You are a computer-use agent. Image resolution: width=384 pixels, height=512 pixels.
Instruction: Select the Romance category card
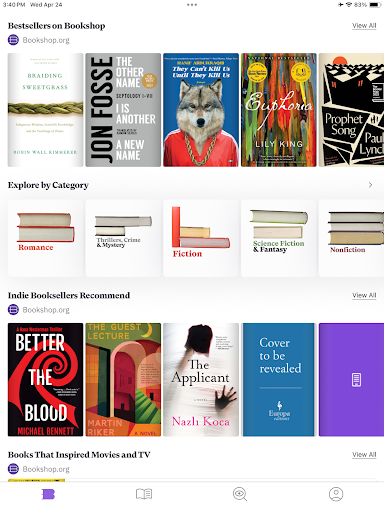point(46,238)
